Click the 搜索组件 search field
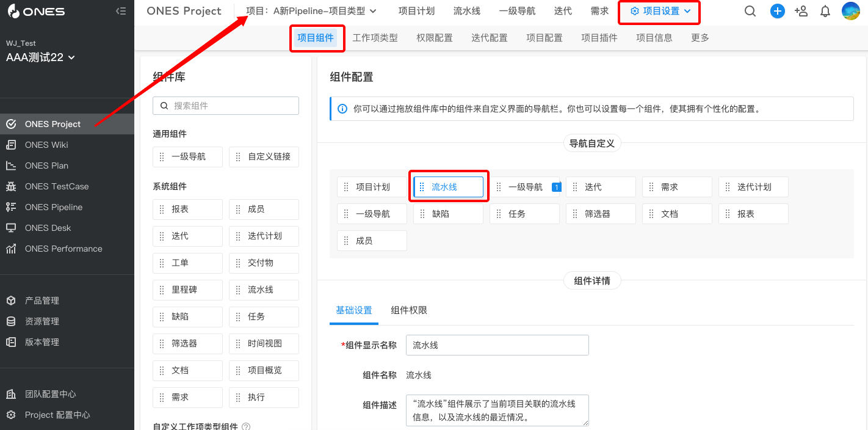Screen dimensions: 868x430 pyautogui.click(x=226, y=106)
